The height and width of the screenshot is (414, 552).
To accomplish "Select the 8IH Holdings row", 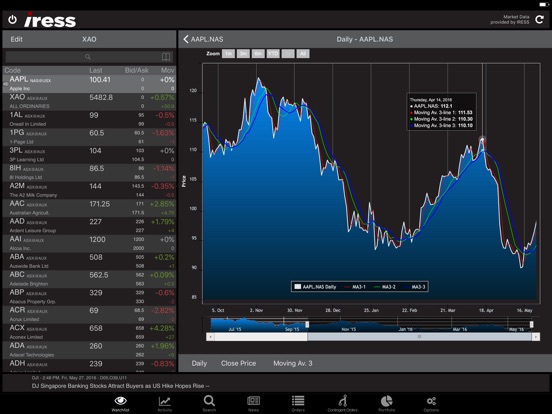I will (x=89, y=172).
